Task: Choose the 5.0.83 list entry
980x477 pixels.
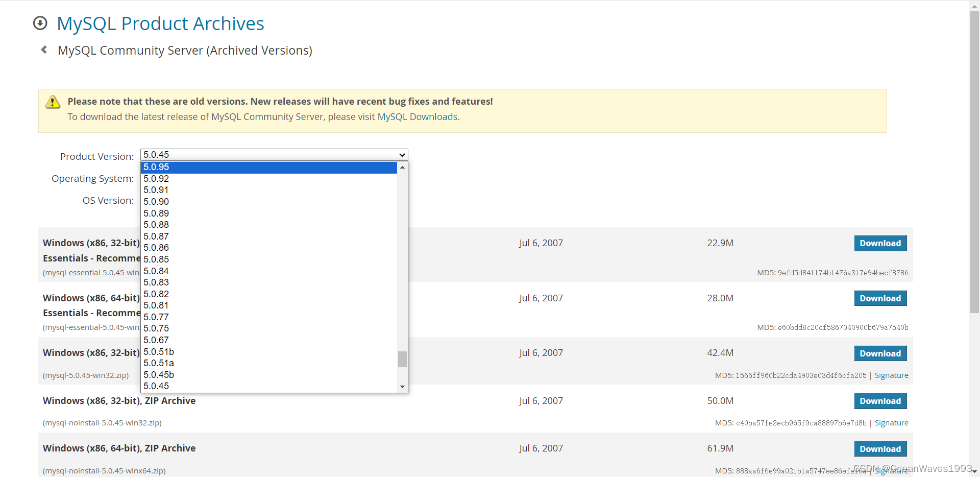Action: (x=269, y=282)
